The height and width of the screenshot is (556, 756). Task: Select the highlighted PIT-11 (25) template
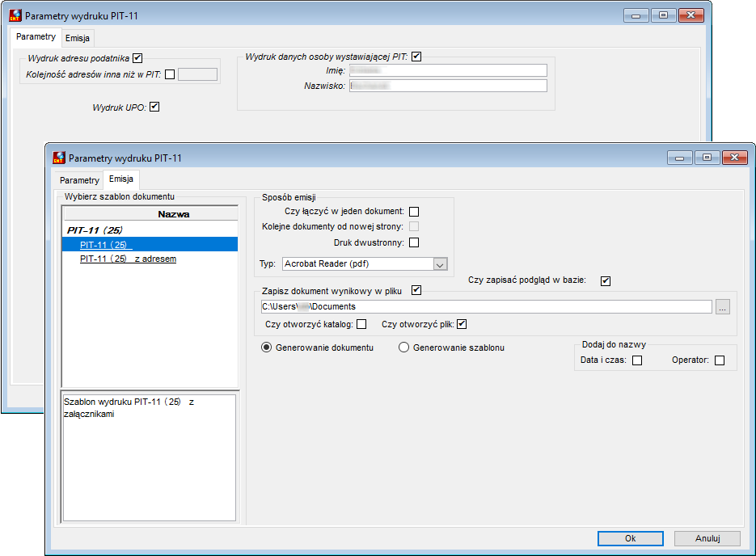[x=150, y=244]
